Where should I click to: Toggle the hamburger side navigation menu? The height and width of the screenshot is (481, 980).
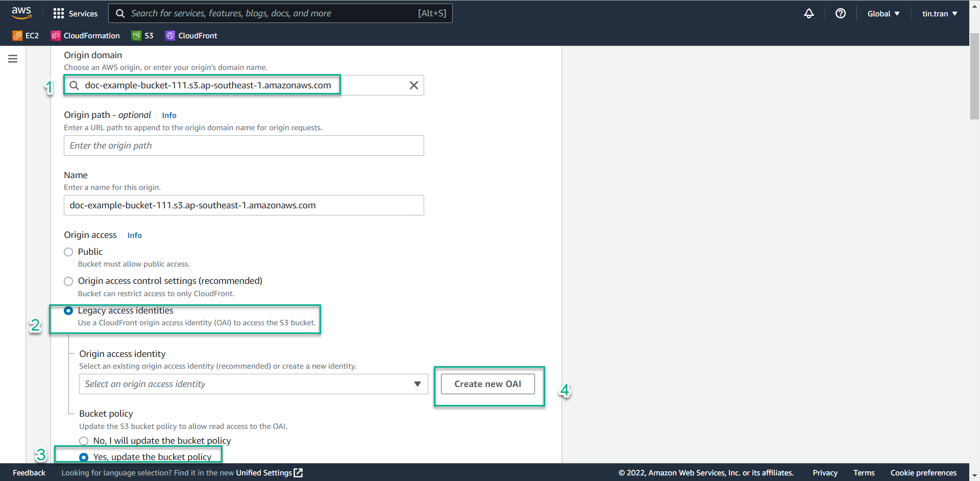pos(13,59)
